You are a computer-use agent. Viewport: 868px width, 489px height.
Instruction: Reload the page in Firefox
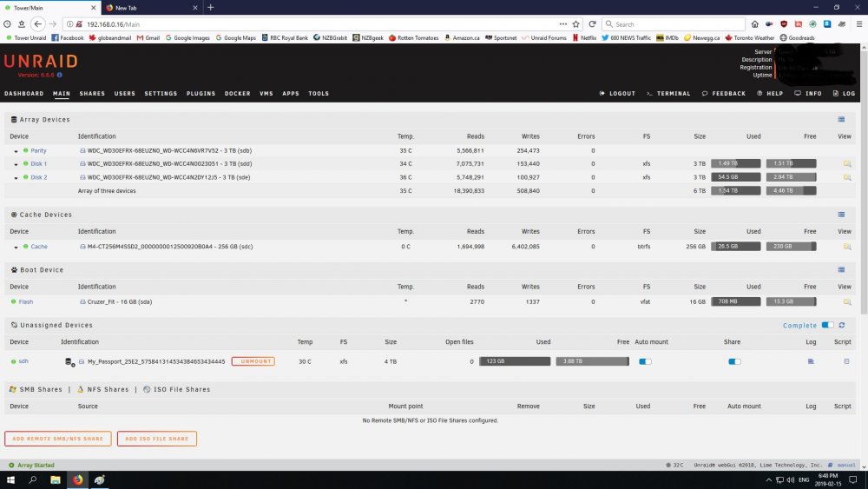[x=592, y=23]
